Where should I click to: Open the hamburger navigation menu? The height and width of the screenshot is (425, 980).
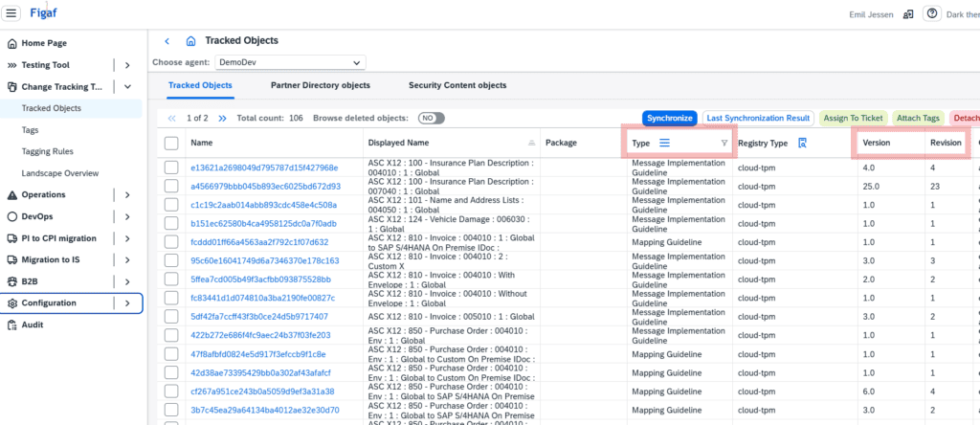(12, 13)
